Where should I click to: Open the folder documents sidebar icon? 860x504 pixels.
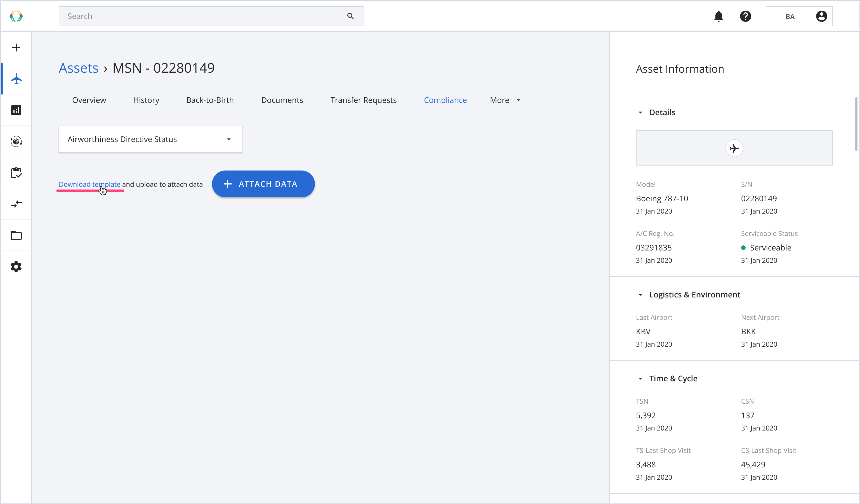(16, 235)
